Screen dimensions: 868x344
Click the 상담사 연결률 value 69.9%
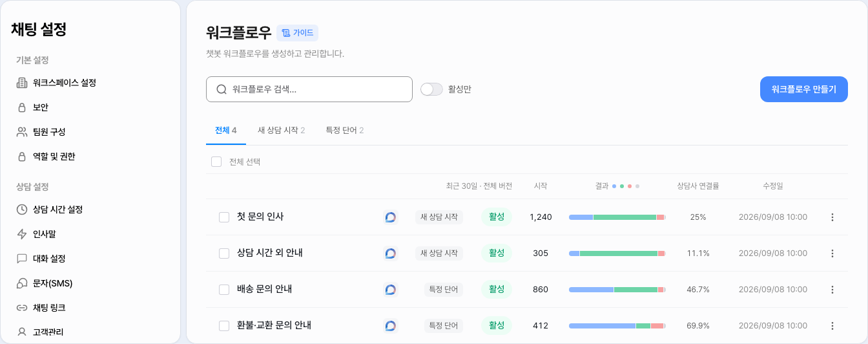698,326
